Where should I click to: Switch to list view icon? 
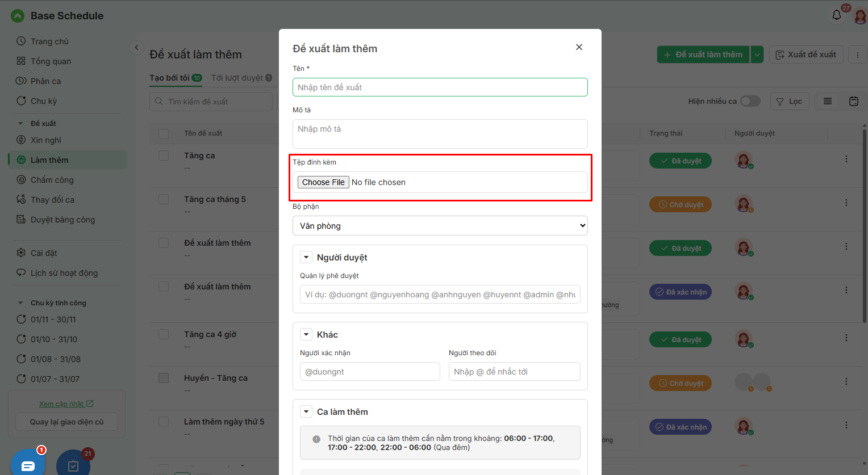click(x=828, y=101)
